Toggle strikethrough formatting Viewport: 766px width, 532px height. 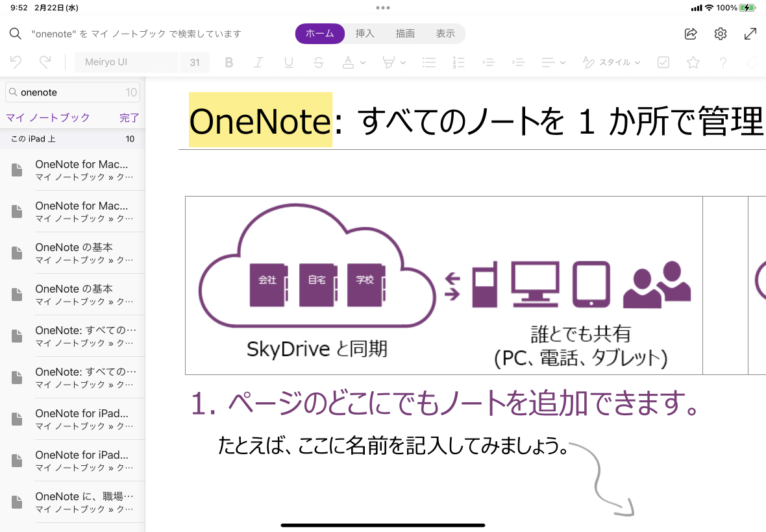319,62
